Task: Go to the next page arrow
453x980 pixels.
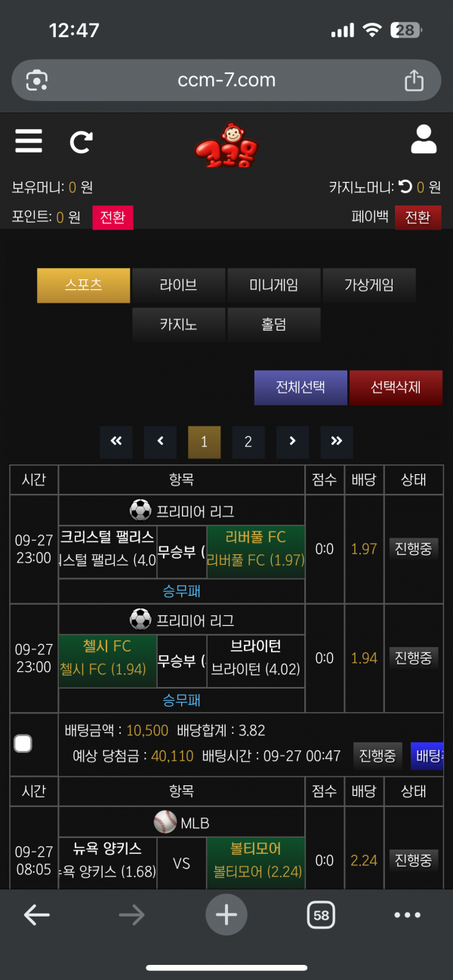Action: pyautogui.click(x=293, y=442)
